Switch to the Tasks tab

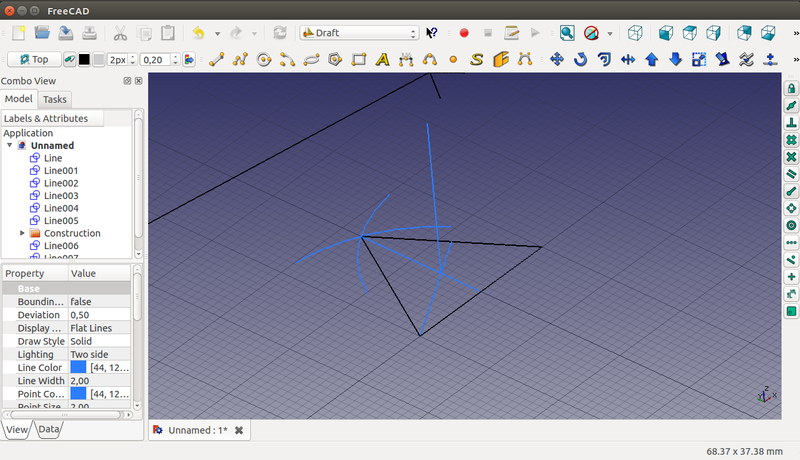click(55, 99)
